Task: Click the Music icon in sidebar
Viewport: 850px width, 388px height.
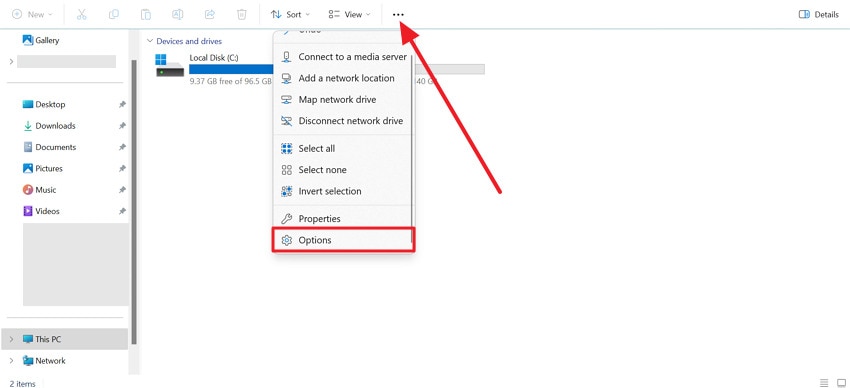Action: [x=28, y=190]
